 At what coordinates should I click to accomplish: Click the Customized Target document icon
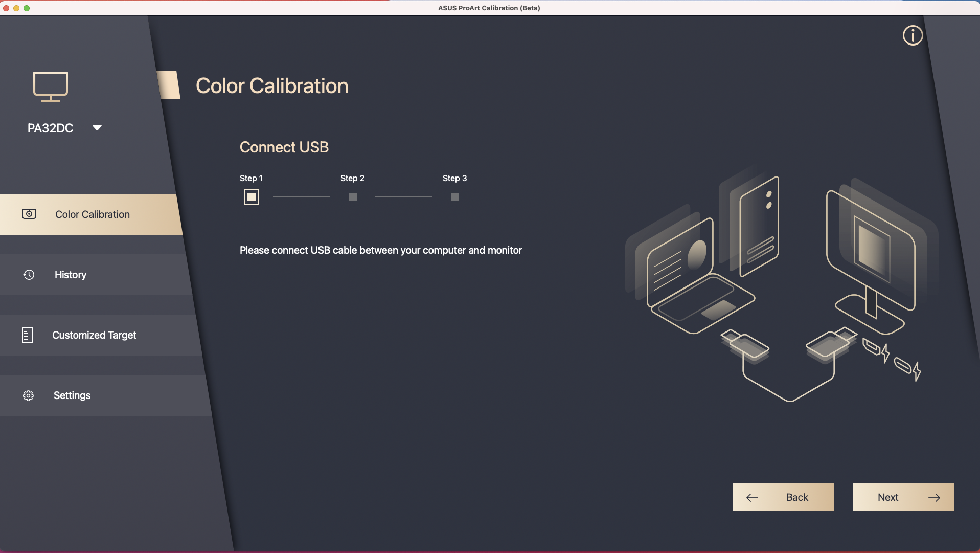(28, 335)
